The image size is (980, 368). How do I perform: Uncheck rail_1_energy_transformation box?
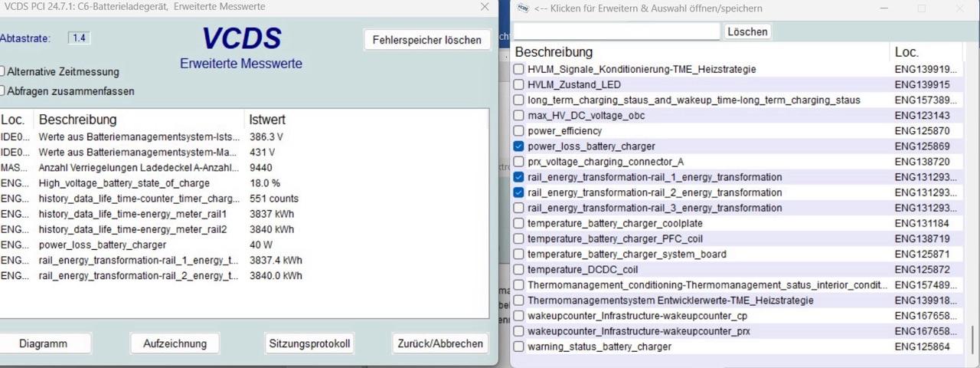click(519, 177)
